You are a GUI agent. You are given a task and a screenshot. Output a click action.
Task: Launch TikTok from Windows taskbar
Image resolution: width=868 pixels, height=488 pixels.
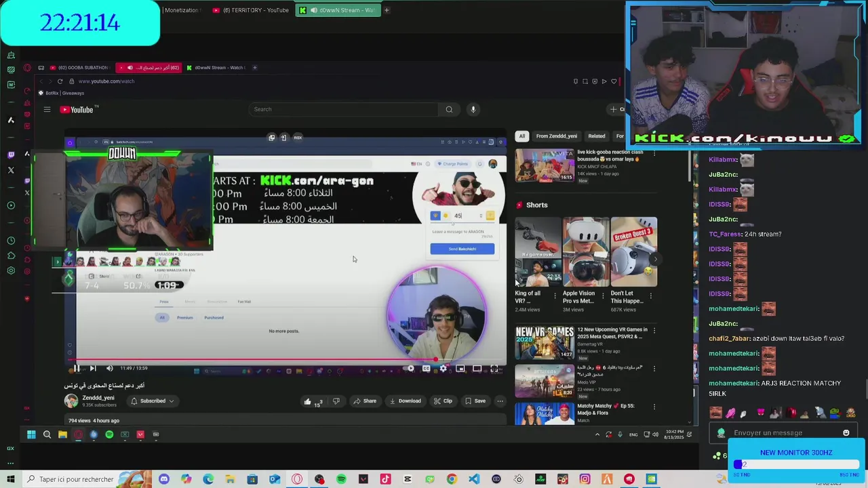pos(385,479)
